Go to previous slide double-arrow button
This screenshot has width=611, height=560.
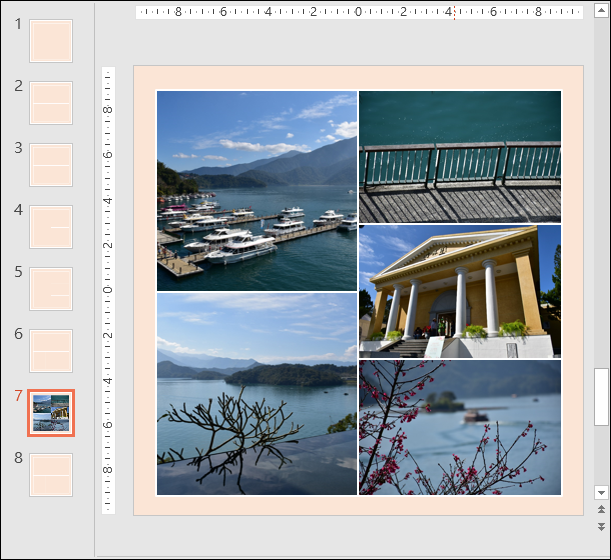coord(601,509)
